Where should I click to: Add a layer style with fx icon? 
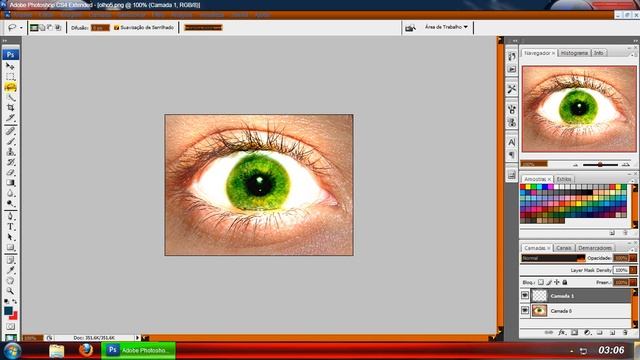pos(562,333)
